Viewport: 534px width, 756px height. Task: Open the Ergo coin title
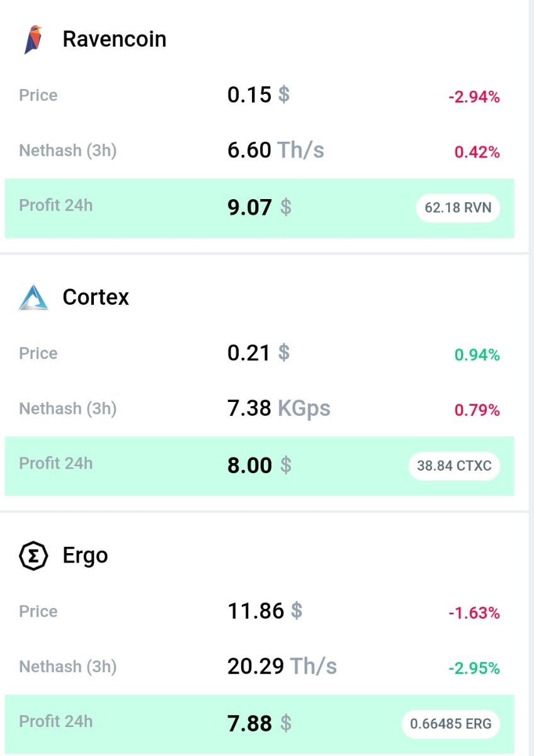[86, 556]
